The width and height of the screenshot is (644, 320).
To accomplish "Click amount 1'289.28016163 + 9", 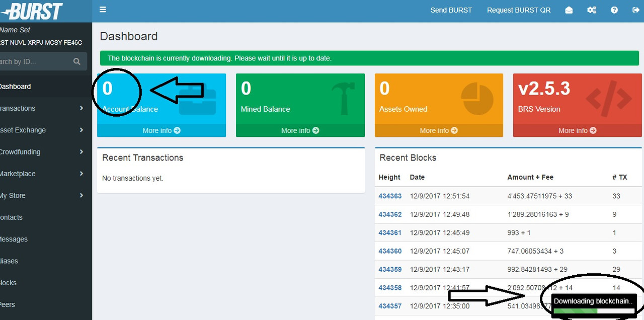I will (x=538, y=214).
